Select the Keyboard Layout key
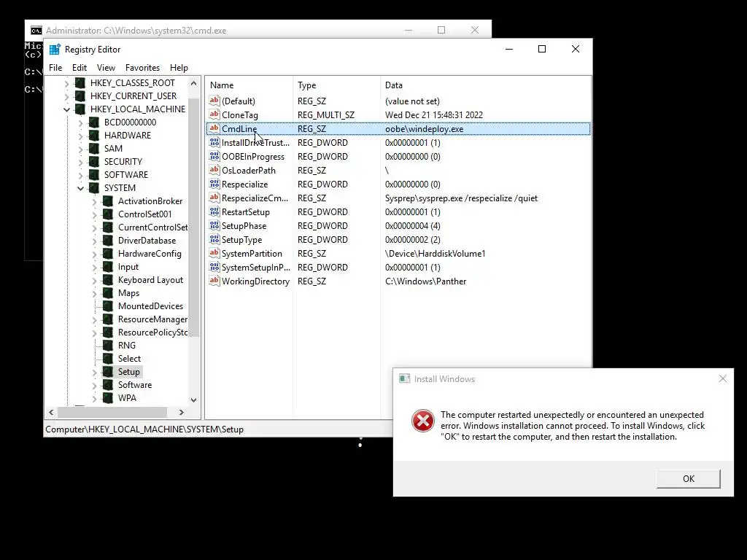747x560 pixels. coord(150,280)
